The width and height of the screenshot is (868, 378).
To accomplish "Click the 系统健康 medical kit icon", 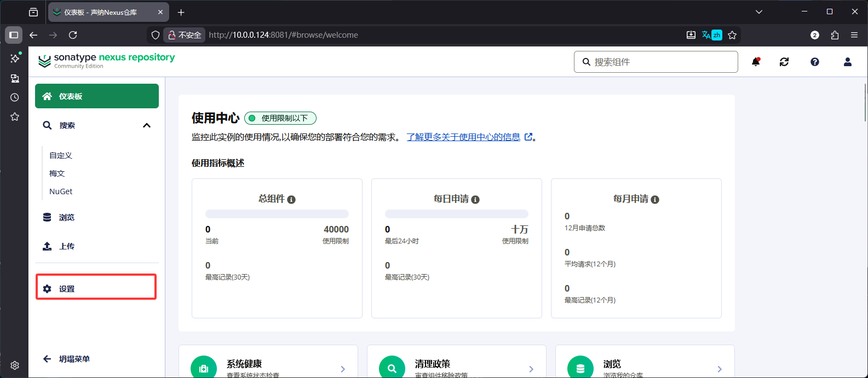I will 204,368.
